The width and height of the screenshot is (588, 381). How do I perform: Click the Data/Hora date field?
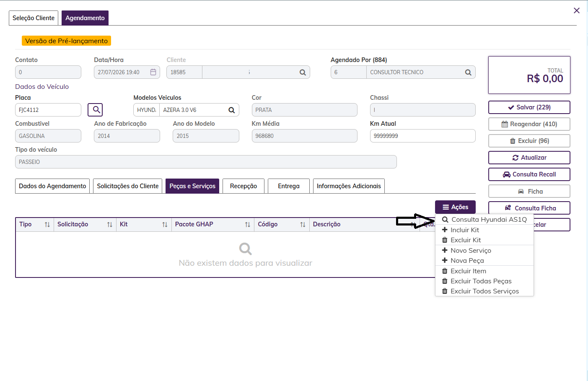pyautogui.click(x=127, y=72)
